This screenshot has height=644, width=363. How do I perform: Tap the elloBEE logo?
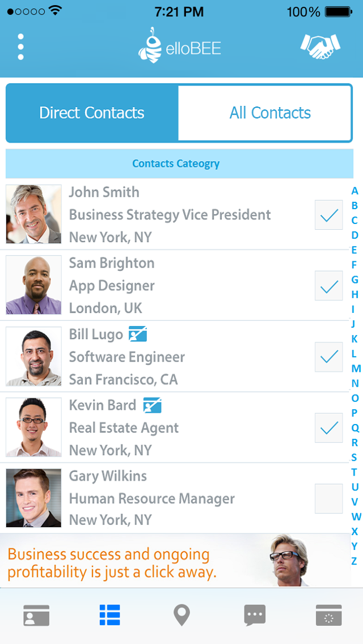[x=179, y=46]
